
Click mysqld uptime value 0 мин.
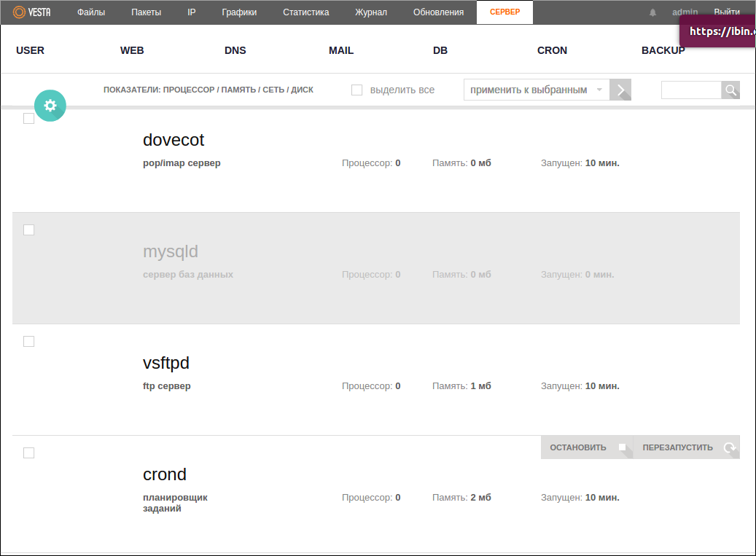[600, 275]
